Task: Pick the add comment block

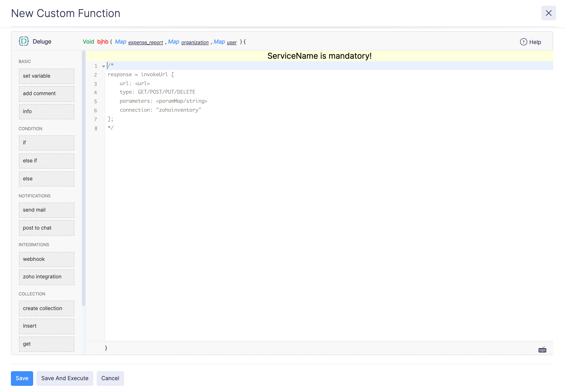Action: [x=46, y=94]
